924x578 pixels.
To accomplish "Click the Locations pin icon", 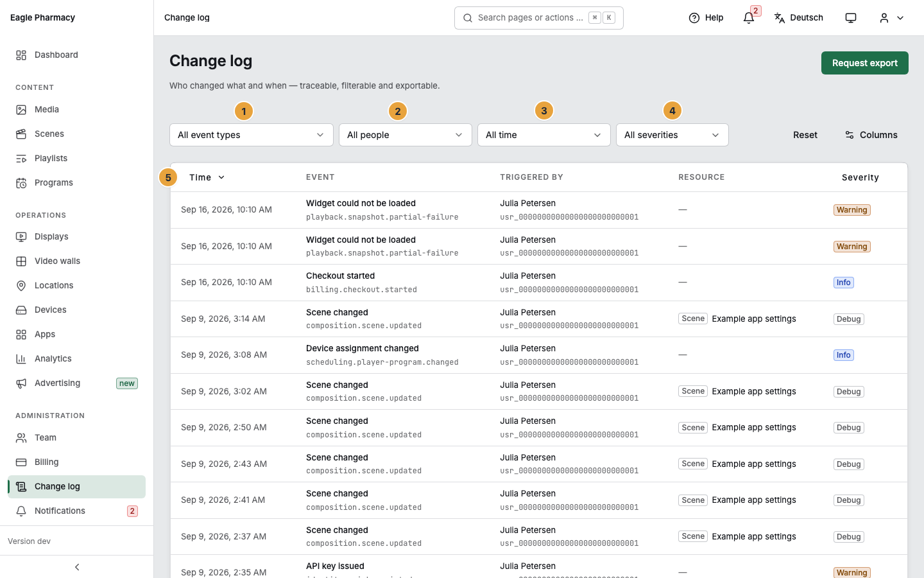I will click(21, 286).
